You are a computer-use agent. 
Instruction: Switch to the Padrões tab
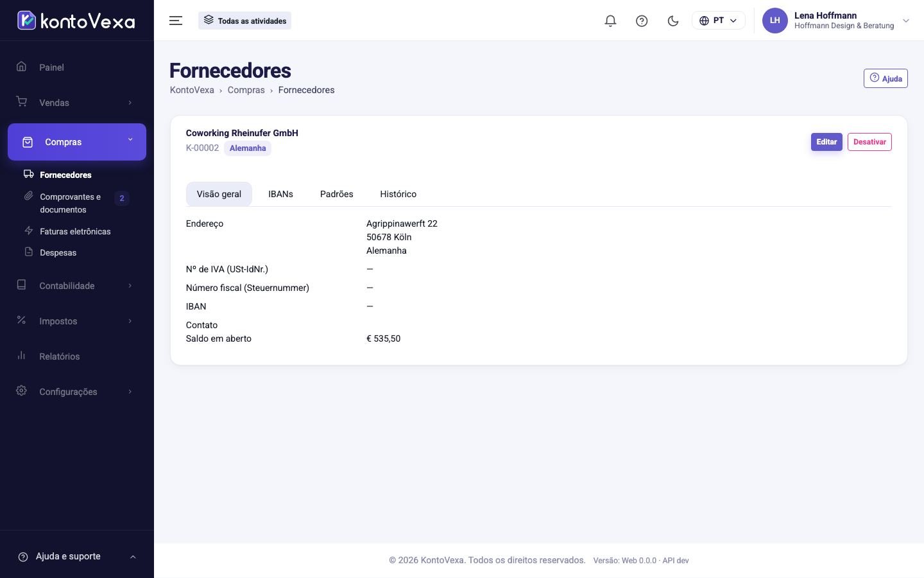tap(337, 194)
